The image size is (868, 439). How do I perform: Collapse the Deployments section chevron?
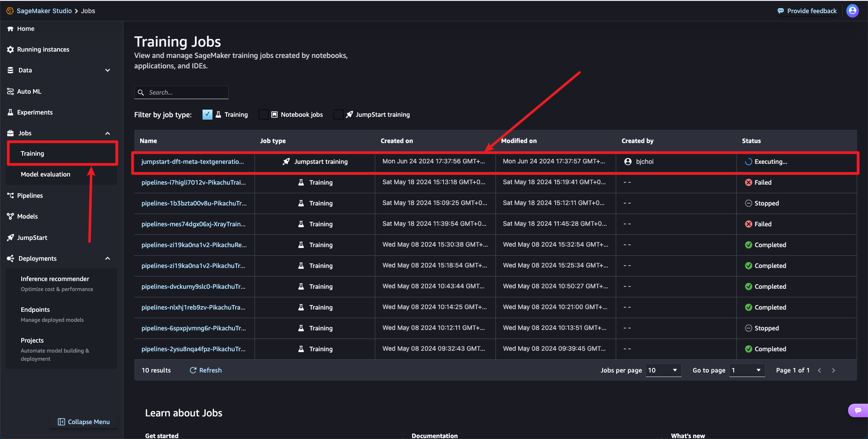[x=108, y=258]
